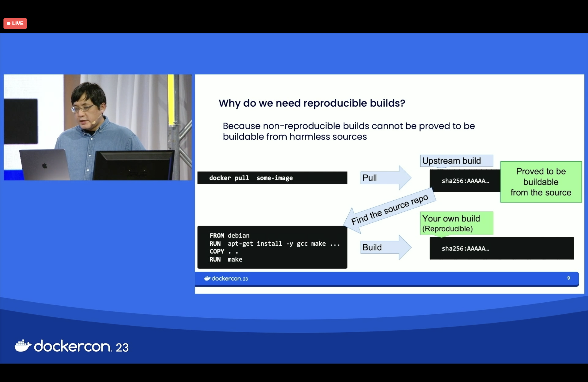This screenshot has height=382, width=588.
Task: Click the slide title about reproducible builds
Action: [312, 103]
